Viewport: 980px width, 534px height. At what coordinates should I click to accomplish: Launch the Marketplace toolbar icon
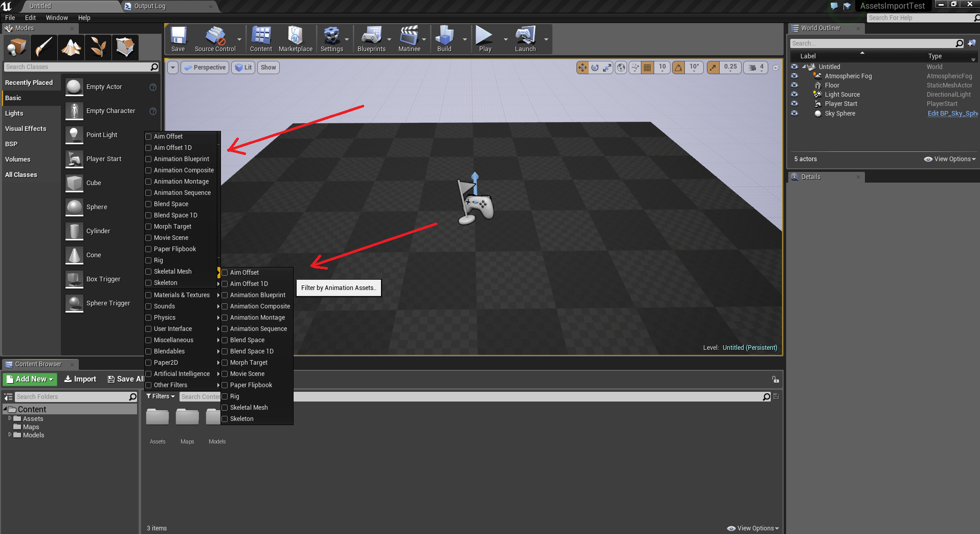point(295,39)
